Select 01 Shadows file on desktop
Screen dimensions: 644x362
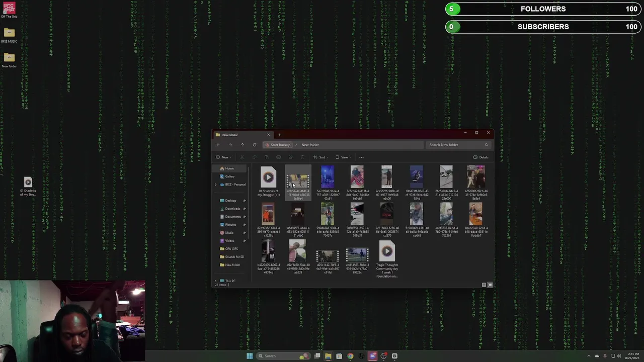pyautogui.click(x=28, y=187)
